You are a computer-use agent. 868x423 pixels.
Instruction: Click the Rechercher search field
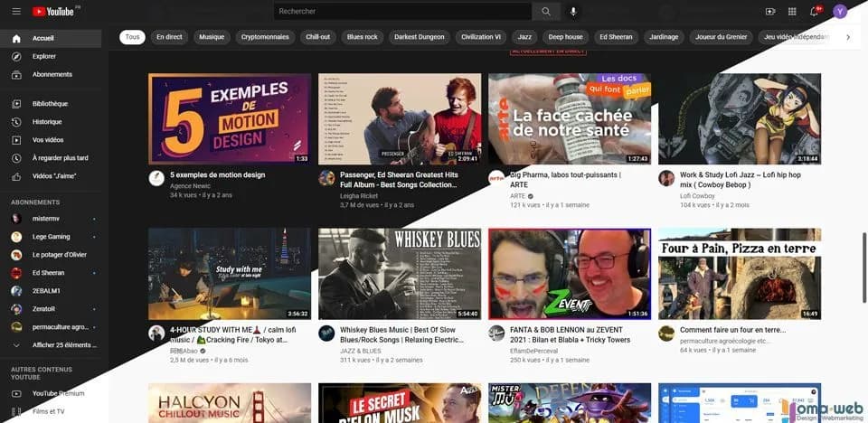pos(402,11)
